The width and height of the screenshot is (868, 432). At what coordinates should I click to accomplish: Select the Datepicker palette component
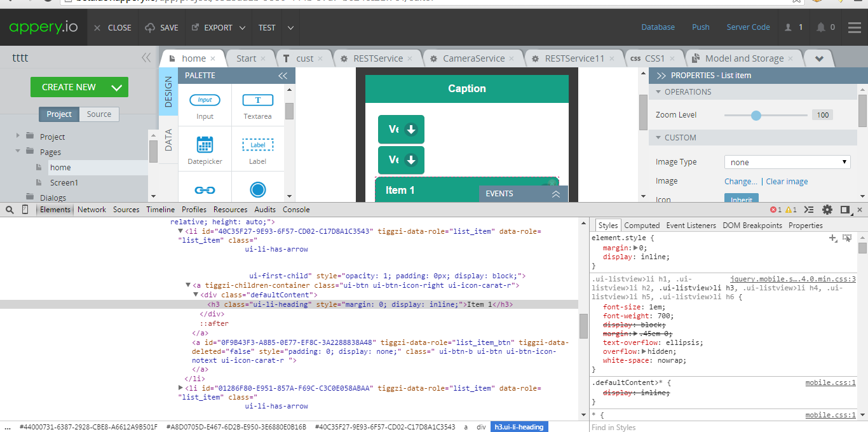pyautogui.click(x=205, y=151)
